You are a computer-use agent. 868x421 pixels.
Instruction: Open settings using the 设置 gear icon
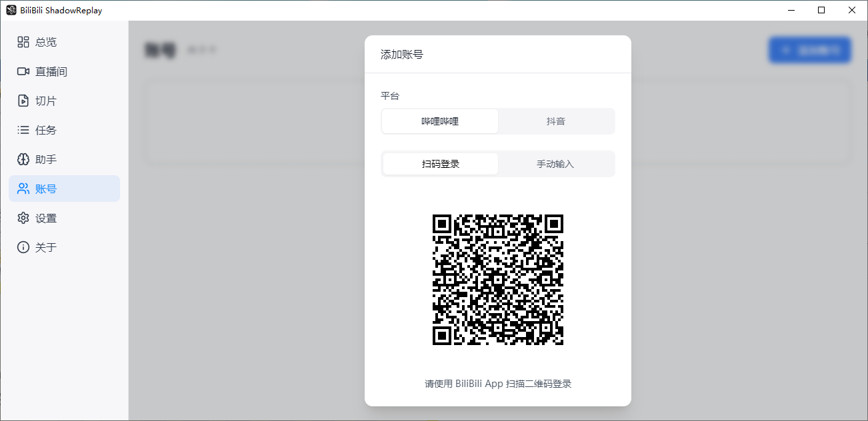point(22,218)
